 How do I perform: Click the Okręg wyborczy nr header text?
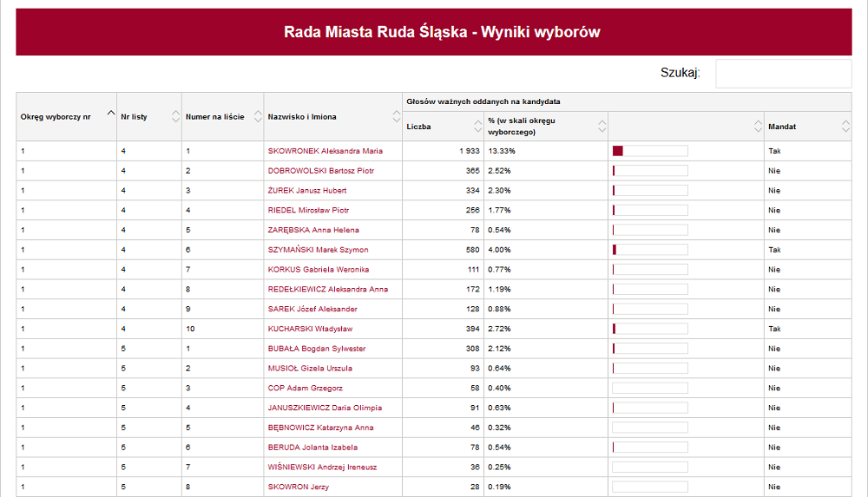coord(56,117)
